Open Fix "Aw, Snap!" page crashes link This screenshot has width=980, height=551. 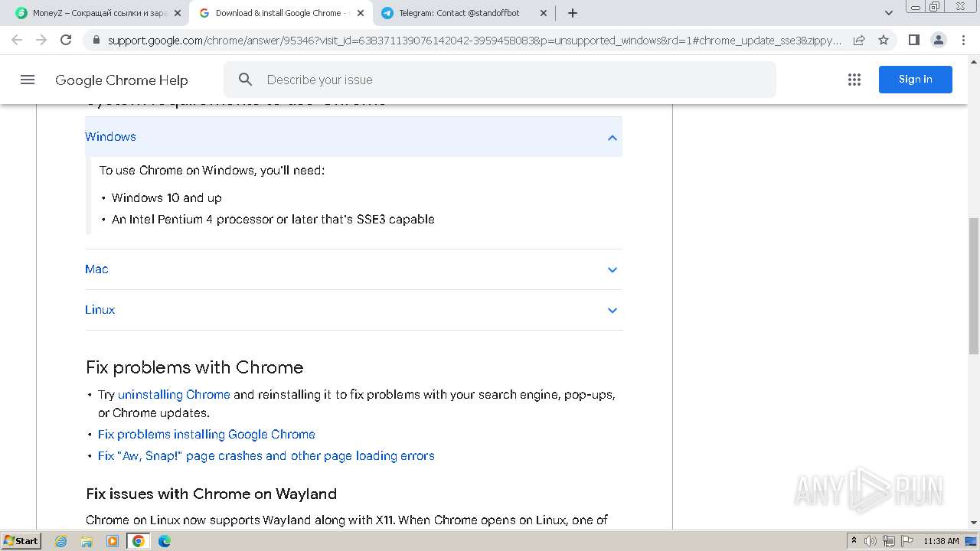tap(266, 455)
